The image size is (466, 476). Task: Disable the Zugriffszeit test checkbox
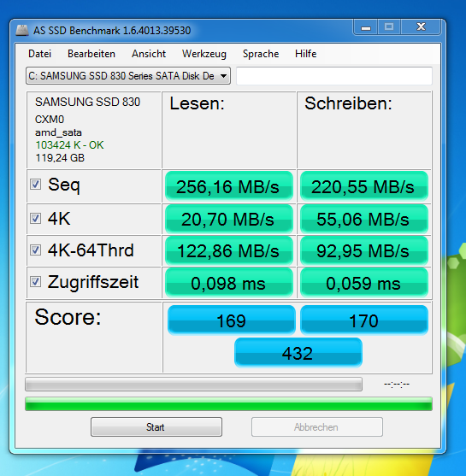(x=36, y=282)
